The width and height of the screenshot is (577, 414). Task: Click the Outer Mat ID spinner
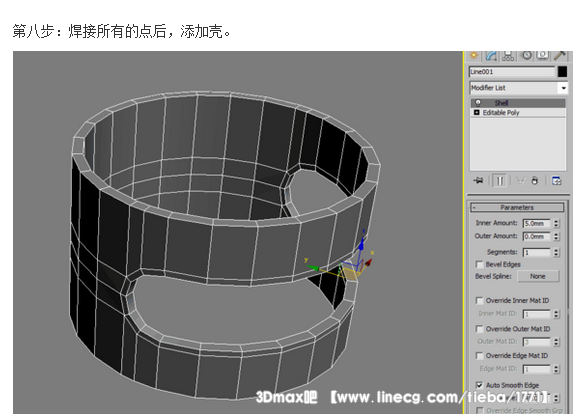click(x=556, y=342)
